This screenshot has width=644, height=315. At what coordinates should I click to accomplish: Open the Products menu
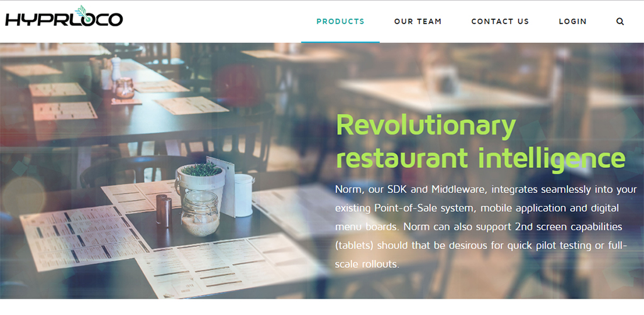click(x=340, y=21)
